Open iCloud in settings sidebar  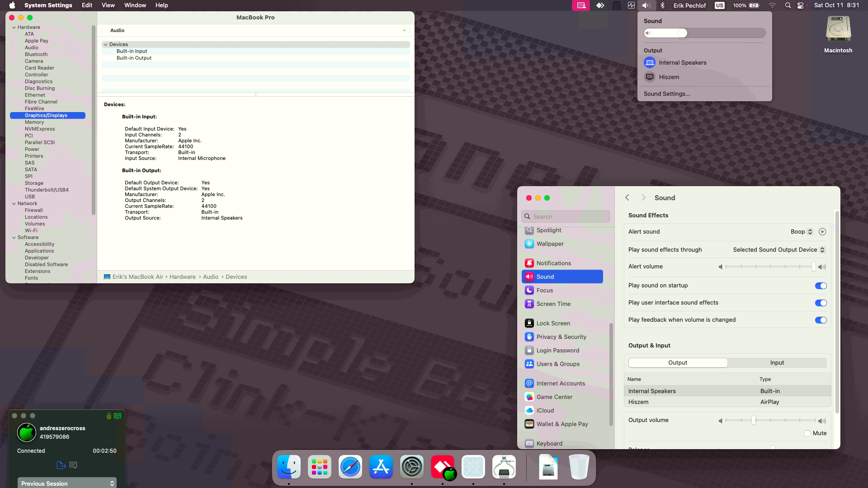coord(562,410)
